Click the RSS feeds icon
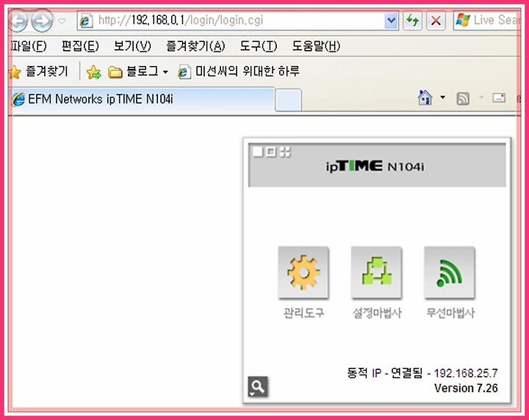 463,99
